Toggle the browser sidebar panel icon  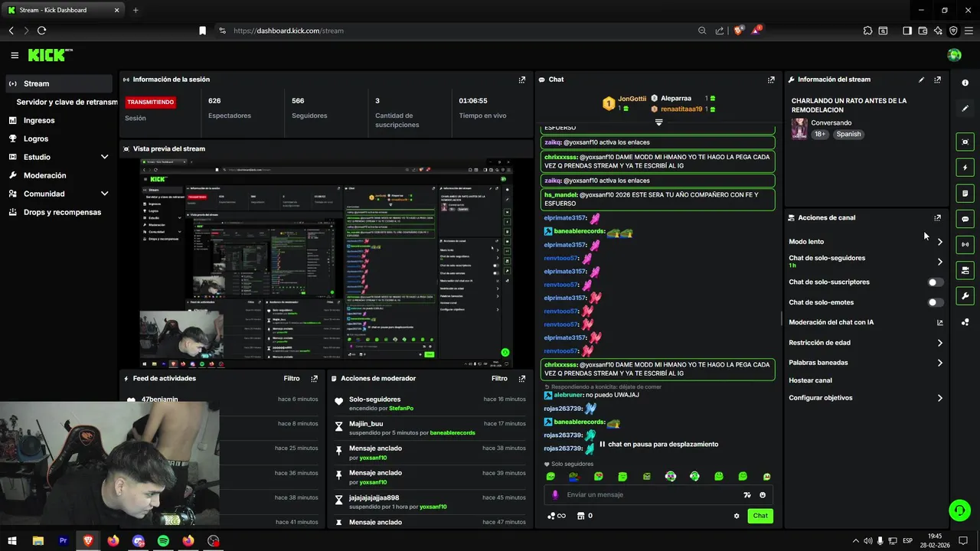click(907, 31)
